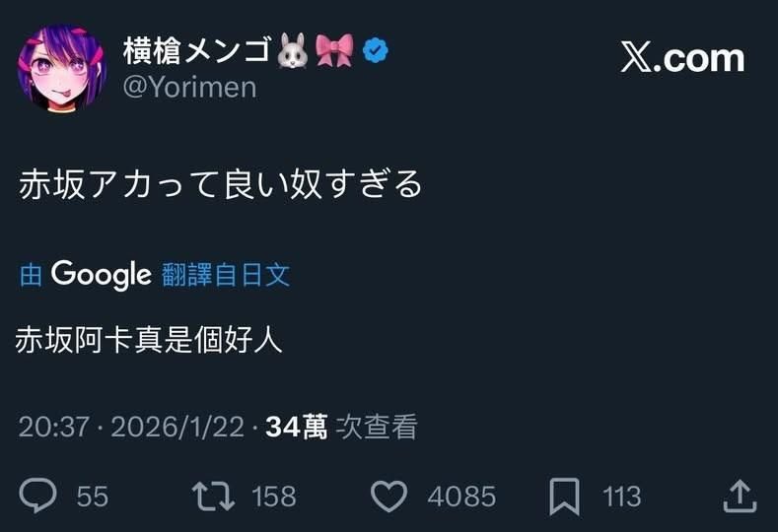Click the X.com logo

point(682,58)
